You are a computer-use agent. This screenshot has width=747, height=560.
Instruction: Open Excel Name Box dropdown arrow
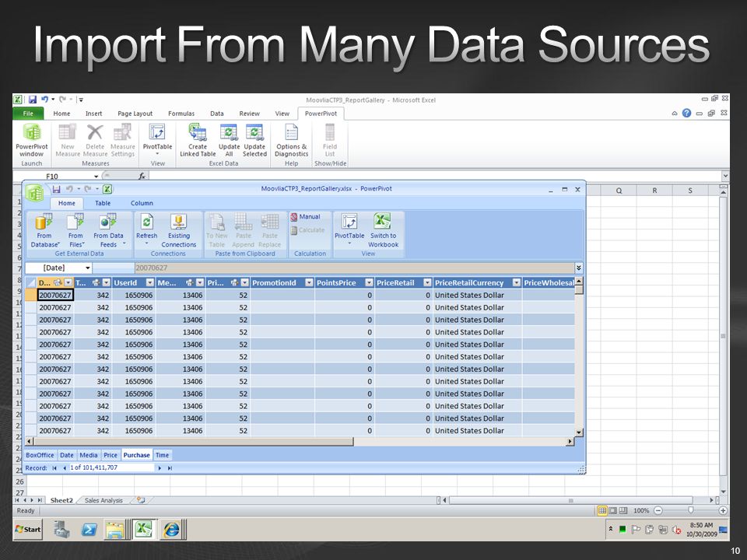[x=96, y=177]
